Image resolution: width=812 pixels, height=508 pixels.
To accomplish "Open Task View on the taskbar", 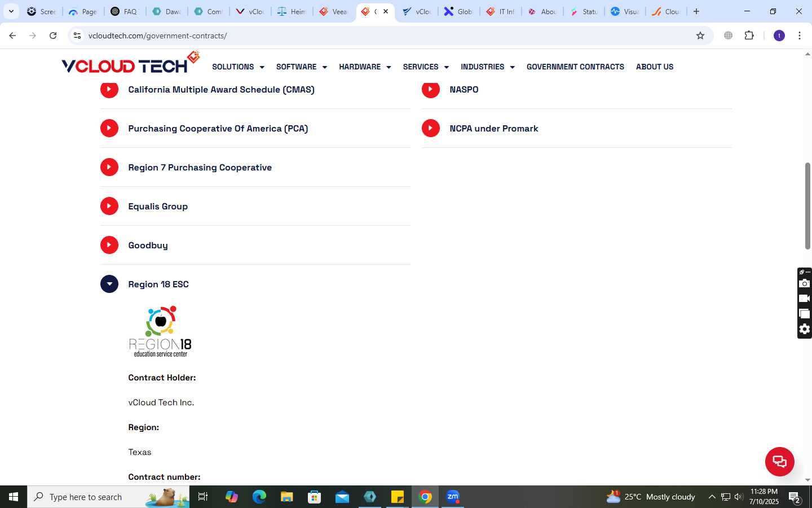I will point(203,497).
